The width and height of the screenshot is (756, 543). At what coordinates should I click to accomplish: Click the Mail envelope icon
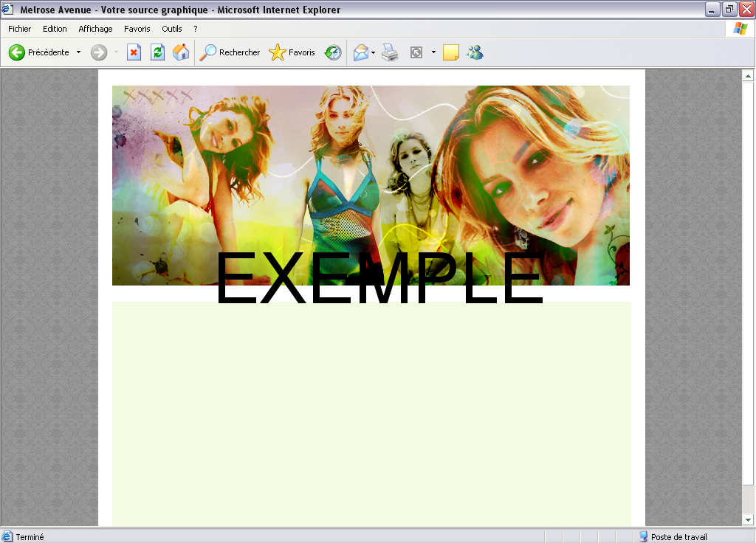pyautogui.click(x=360, y=52)
